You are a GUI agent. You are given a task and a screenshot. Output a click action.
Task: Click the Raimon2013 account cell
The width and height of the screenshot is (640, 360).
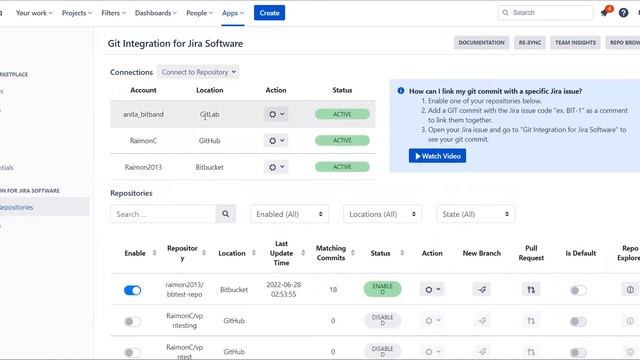coord(143,167)
